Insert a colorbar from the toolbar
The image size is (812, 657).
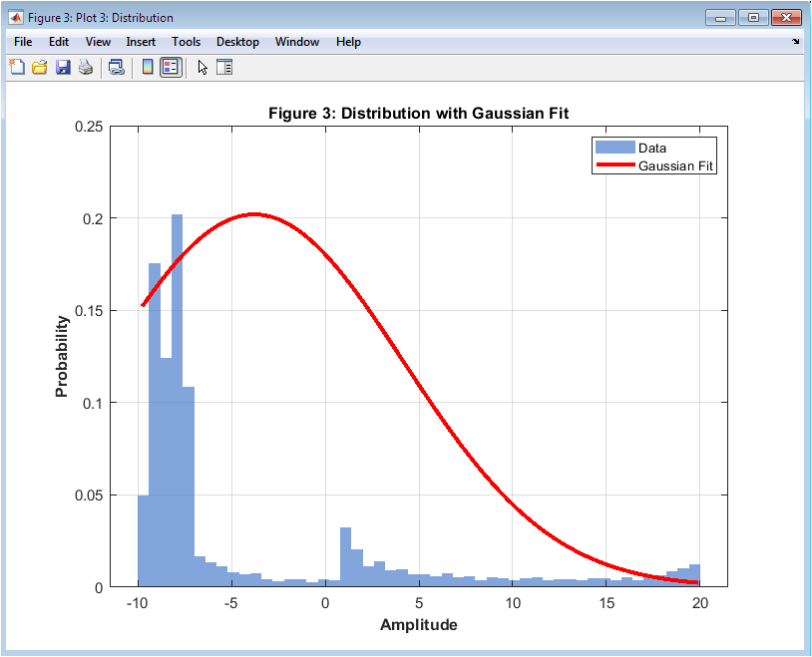(x=147, y=68)
